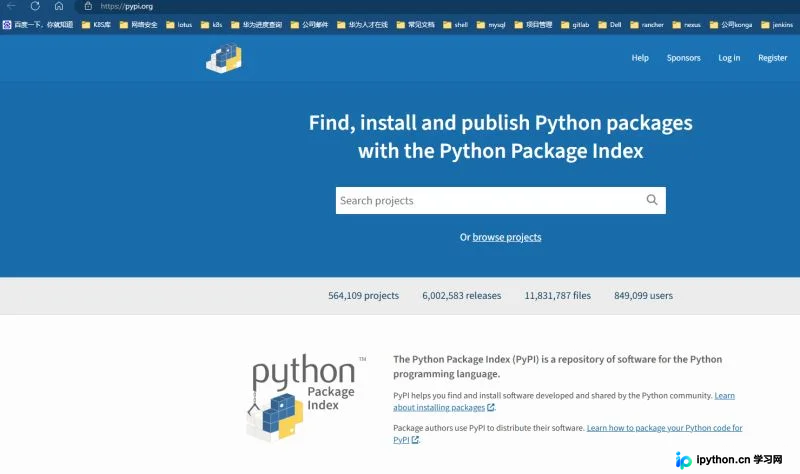Open the Baidu bookmark in bookmarks bar
Viewport: 800px width, 474px height.
click(38, 24)
